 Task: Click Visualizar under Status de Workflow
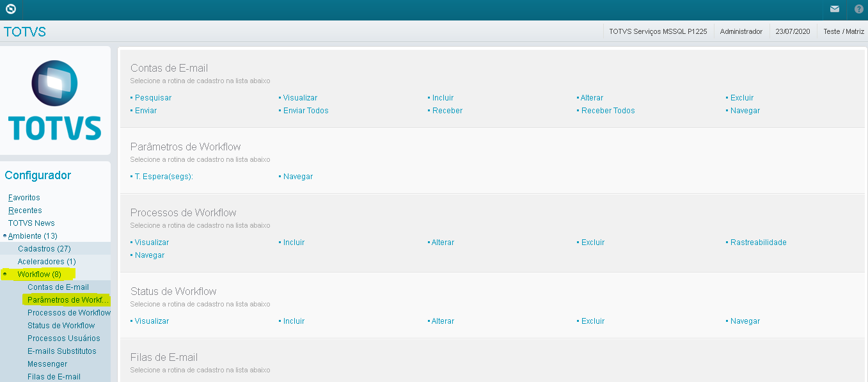(x=152, y=321)
